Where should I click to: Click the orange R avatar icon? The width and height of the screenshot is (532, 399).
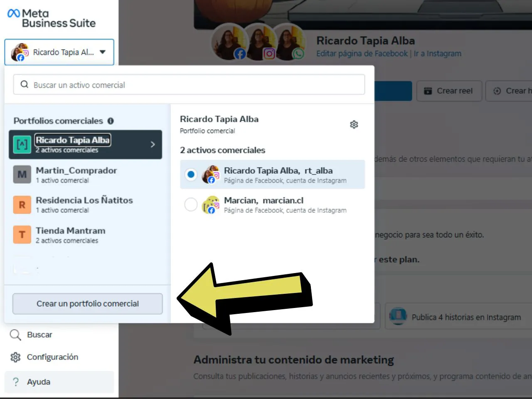coord(22,204)
